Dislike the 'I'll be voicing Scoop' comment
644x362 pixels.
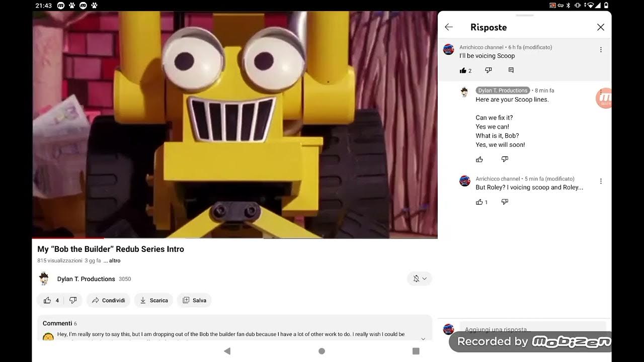488,70
